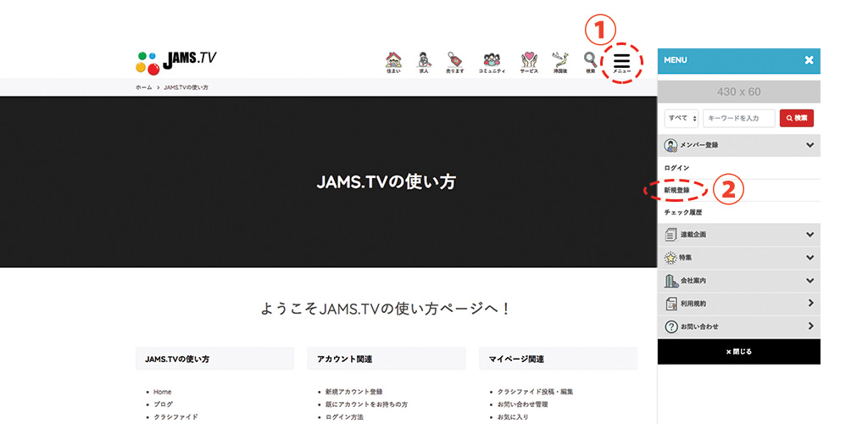The width and height of the screenshot is (868, 424).
Task: Open the 住まい housing icon
Action: (x=393, y=63)
